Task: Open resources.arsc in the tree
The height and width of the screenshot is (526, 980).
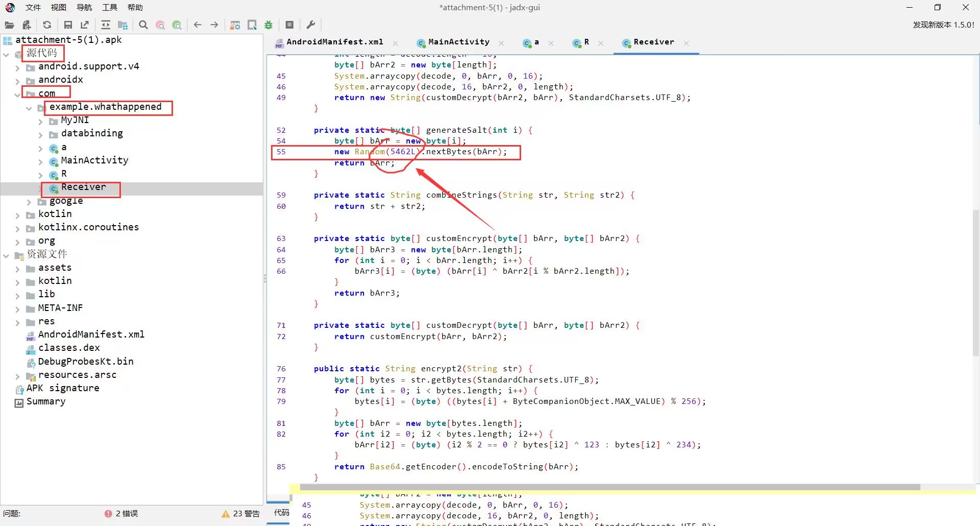Action: [77, 375]
